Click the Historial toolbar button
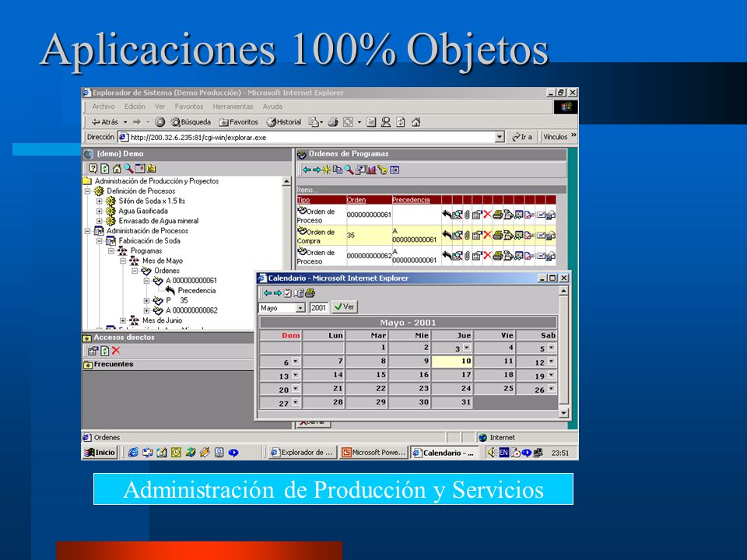 coord(284,122)
